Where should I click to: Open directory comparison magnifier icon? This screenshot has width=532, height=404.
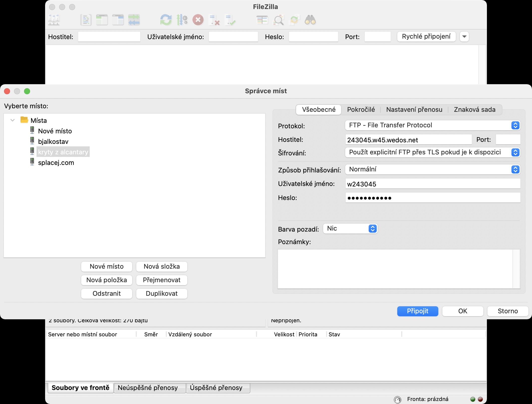[x=278, y=20]
